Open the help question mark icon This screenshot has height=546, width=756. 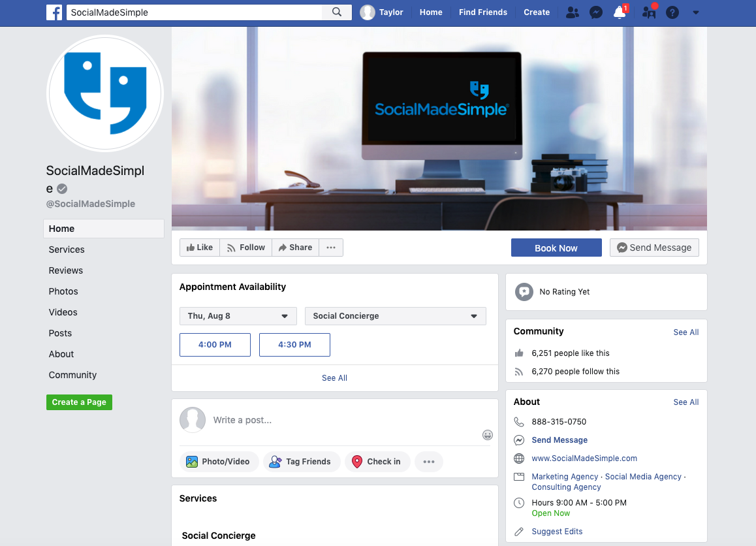672,12
